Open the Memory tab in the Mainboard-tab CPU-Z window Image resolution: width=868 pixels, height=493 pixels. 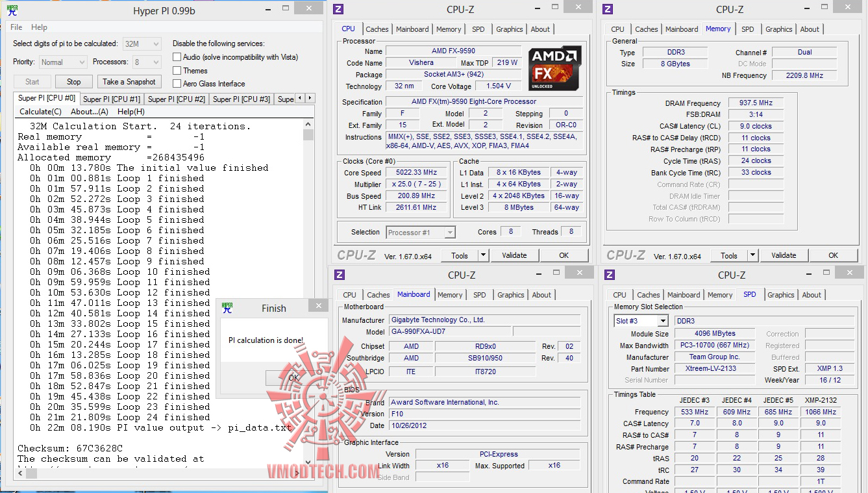450,295
